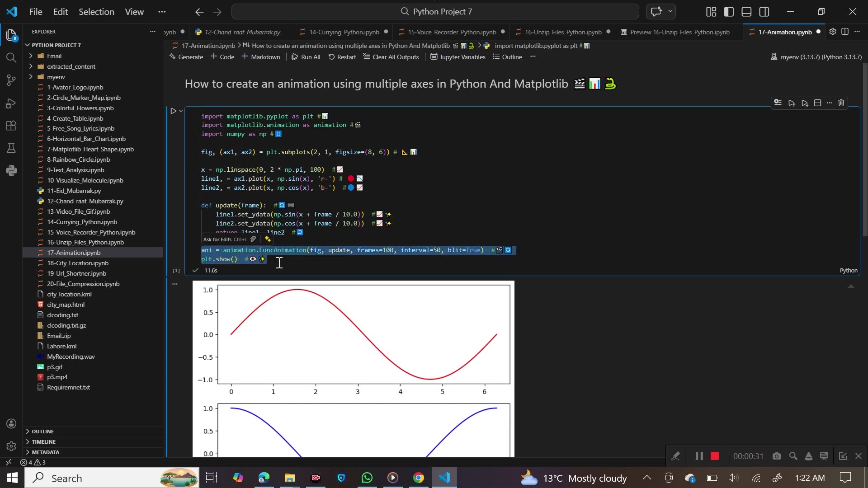Open errors and warnings status indicator

(x=33, y=463)
